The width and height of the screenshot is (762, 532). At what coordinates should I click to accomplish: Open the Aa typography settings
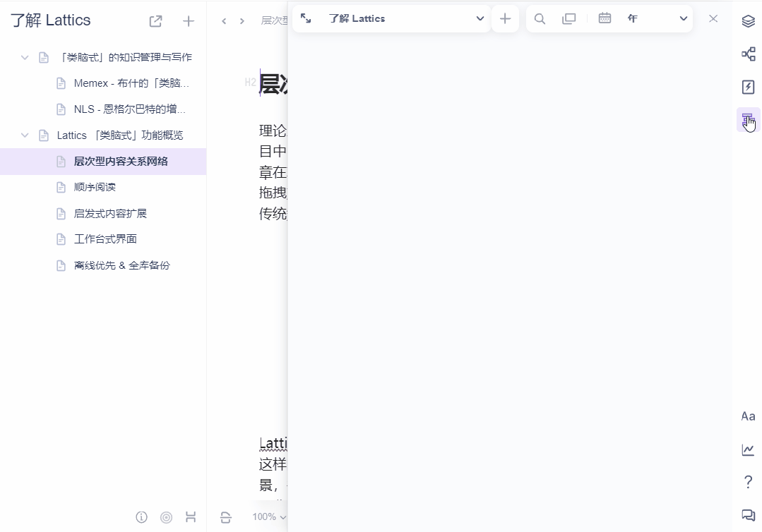point(749,416)
